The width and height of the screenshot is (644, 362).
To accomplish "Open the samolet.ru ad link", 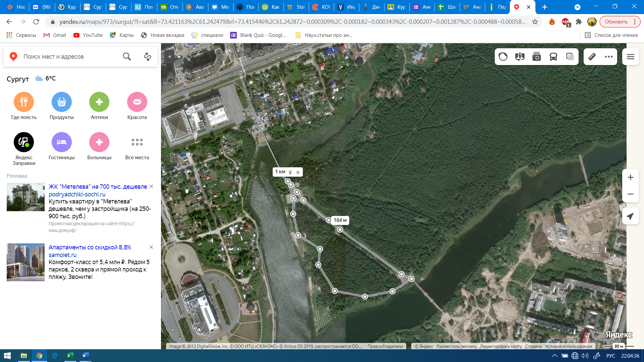I will pyautogui.click(x=62, y=255).
